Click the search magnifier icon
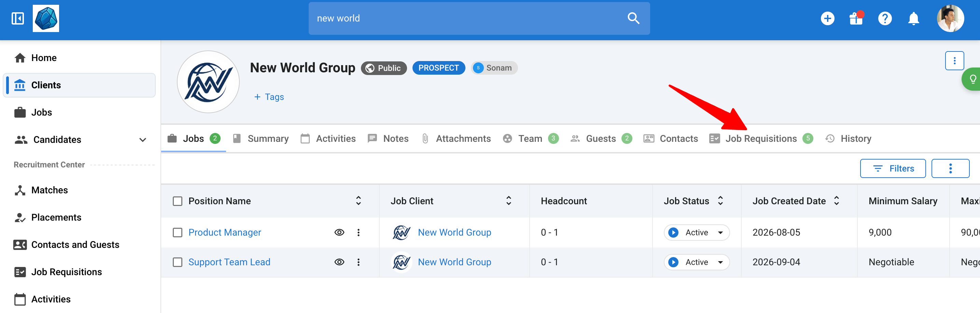This screenshot has height=313, width=980. tap(633, 18)
